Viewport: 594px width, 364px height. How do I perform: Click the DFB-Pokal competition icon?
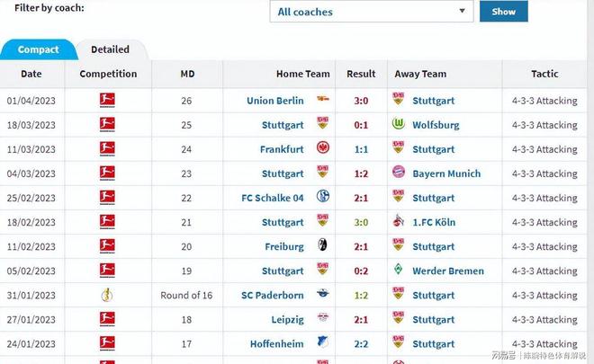[107, 295]
